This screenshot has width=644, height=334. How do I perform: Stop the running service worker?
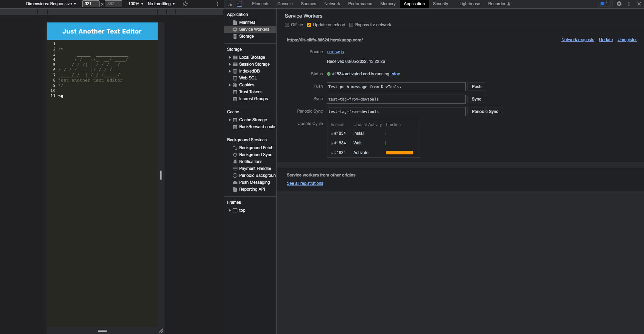tap(396, 74)
